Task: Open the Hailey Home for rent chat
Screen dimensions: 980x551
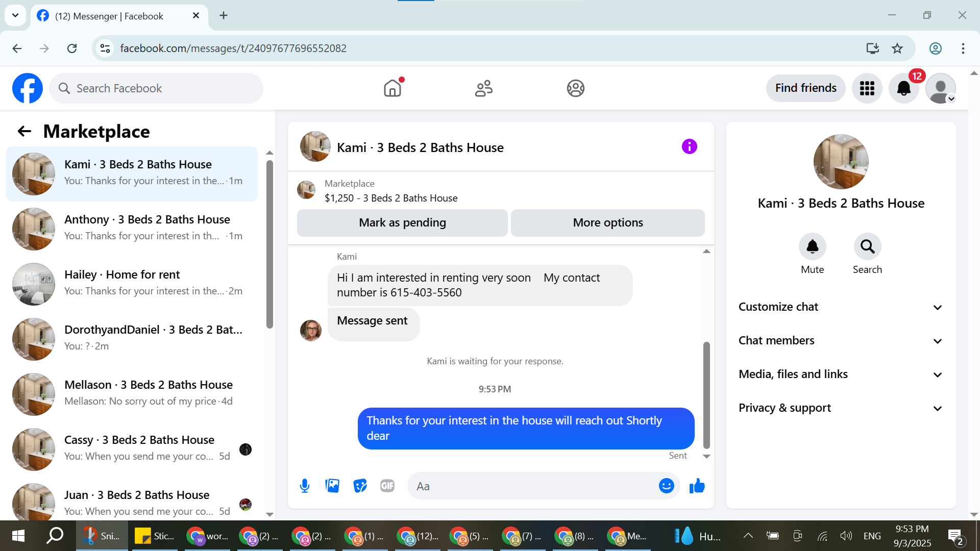Action: tap(132, 284)
